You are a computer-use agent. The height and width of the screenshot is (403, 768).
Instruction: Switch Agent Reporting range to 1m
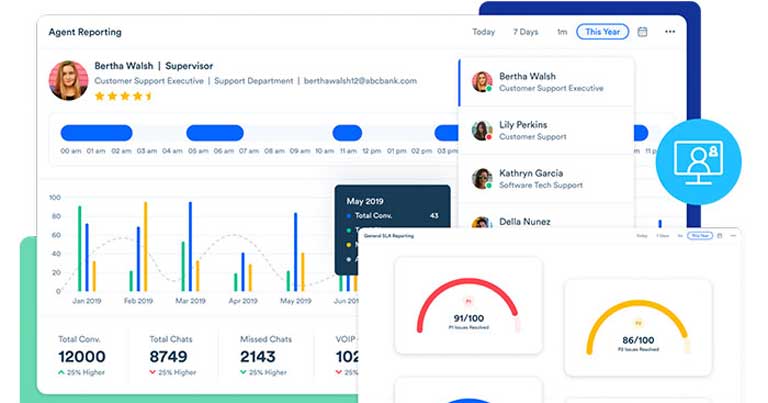pyautogui.click(x=562, y=32)
